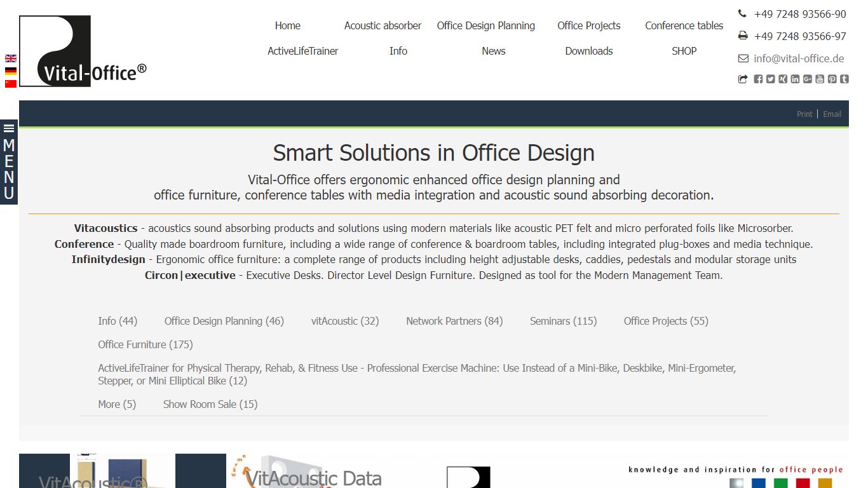The image size is (868, 488).
Task: Click the info@vital-office.de email link
Action: (x=799, y=58)
